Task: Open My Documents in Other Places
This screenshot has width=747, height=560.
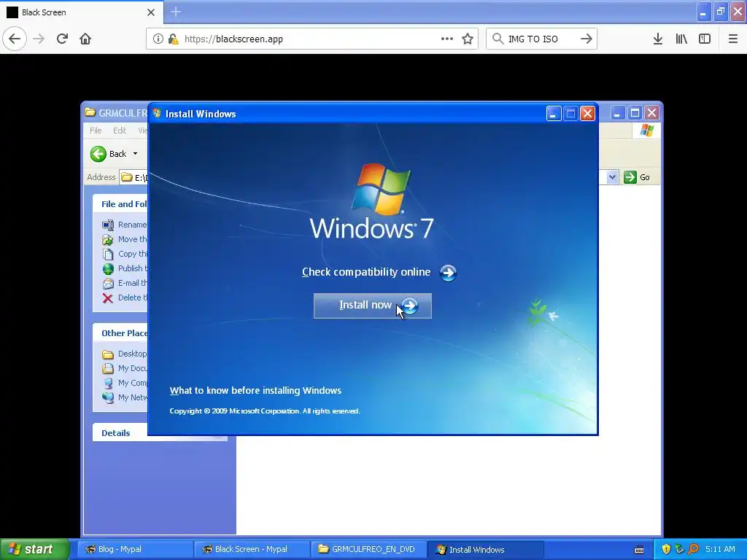Action: click(125, 368)
